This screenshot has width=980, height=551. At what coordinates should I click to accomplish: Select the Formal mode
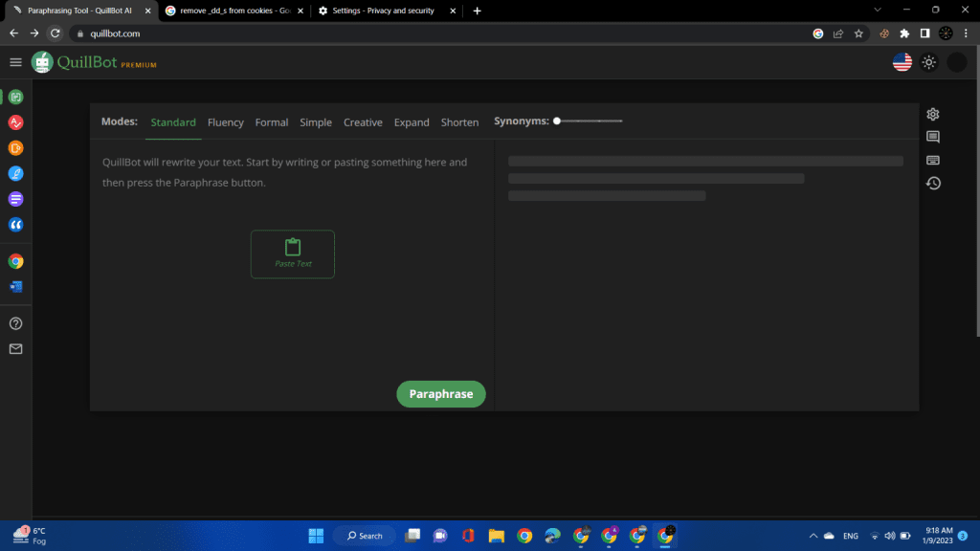[271, 122]
